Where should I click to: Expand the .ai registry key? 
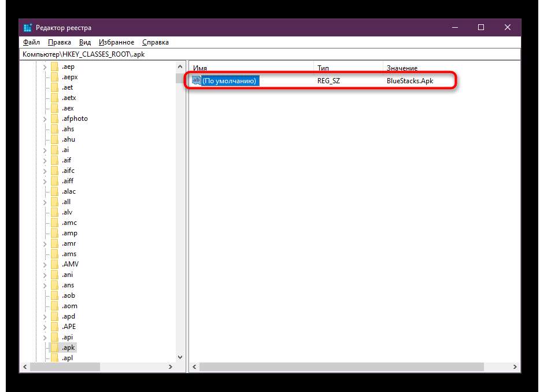click(x=45, y=150)
